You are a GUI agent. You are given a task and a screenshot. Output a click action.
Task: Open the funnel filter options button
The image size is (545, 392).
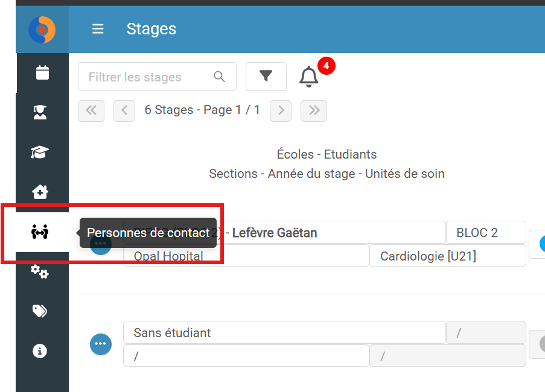(x=266, y=77)
